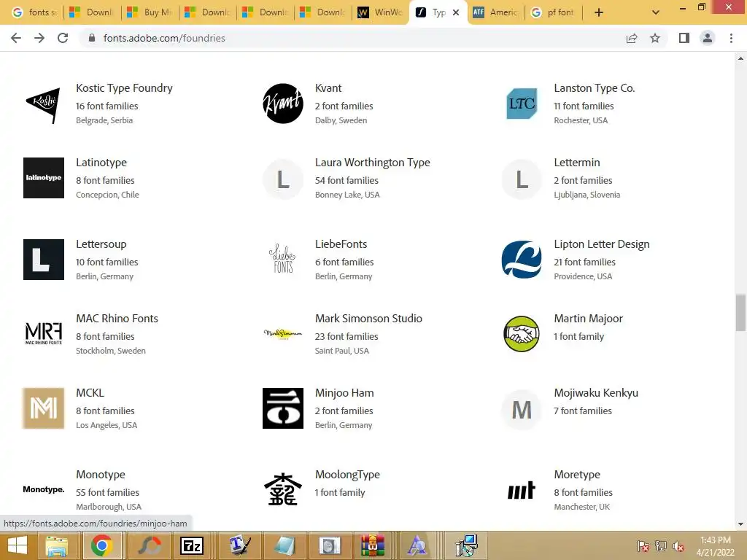Image resolution: width=747 pixels, height=560 pixels.
Task: Go back to the previous page
Action: (16, 38)
